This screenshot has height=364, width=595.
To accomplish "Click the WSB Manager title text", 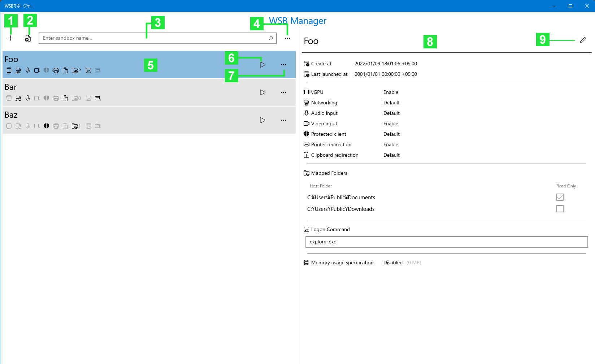I will [297, 21].
